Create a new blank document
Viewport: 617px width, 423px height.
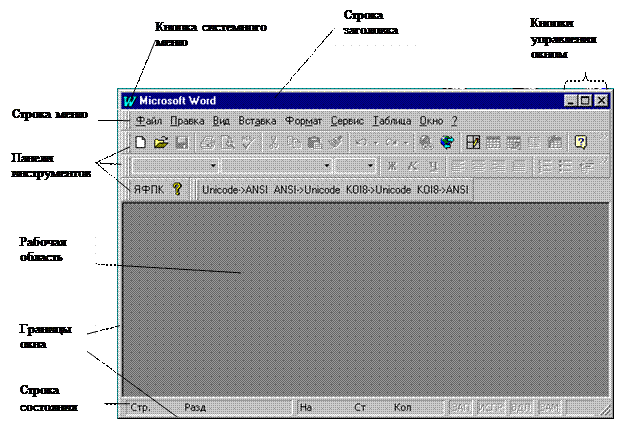pyautogui.click(x=140, y=142)
